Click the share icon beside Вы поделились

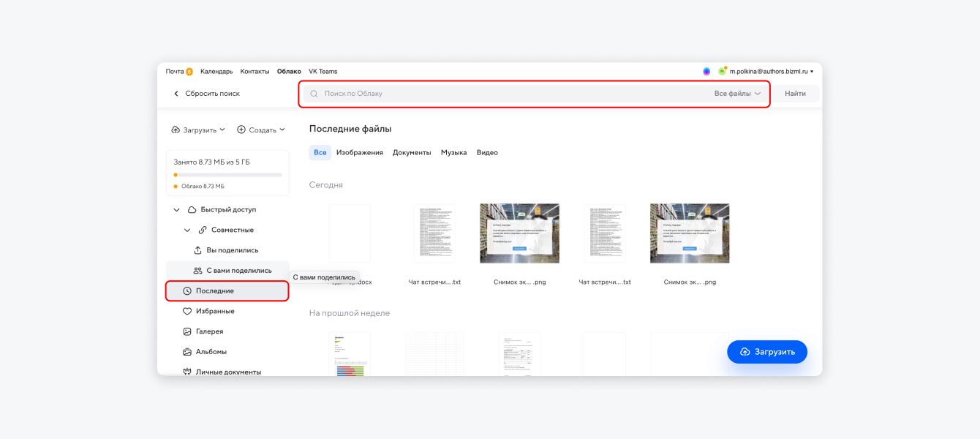[x=197, y=250]
